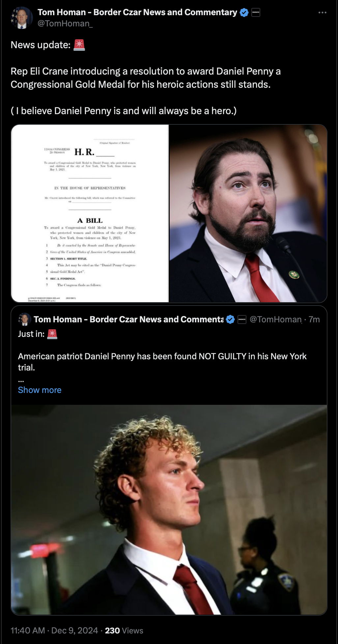
Task: Click the affiliation badge in the quoted tweet header
Action: [242, 319]
